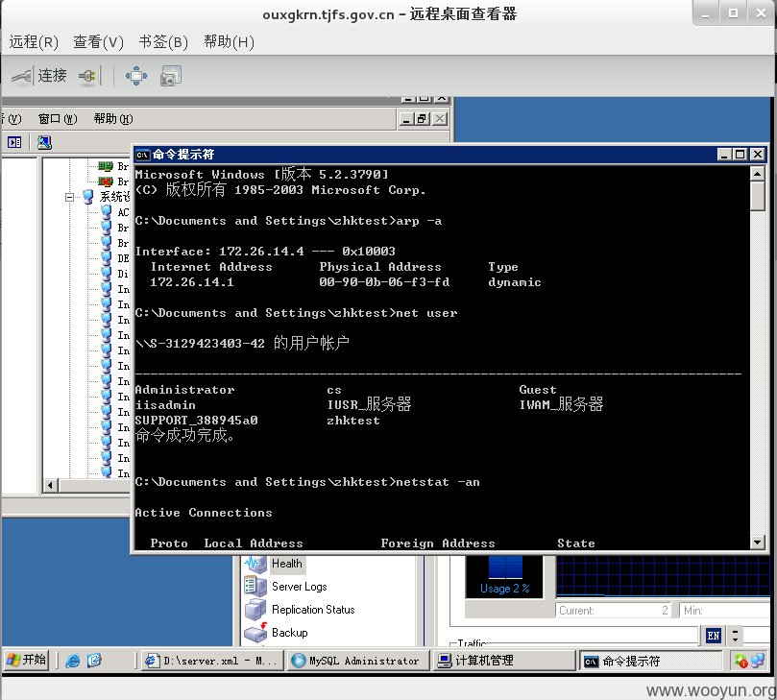Switch to the D:\server.xml taskbar window
The width and height of the screenshot is (777, 700).
[x=212, y=661]
